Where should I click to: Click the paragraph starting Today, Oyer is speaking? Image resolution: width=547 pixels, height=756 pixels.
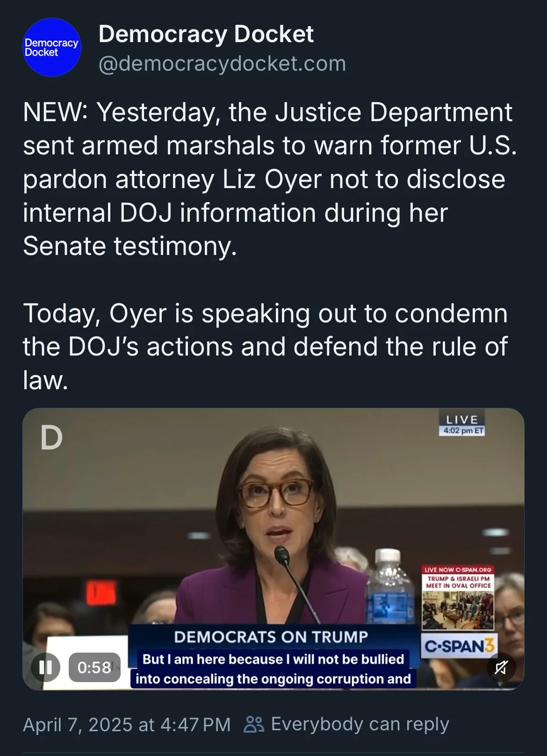click(x=266, y=346)
